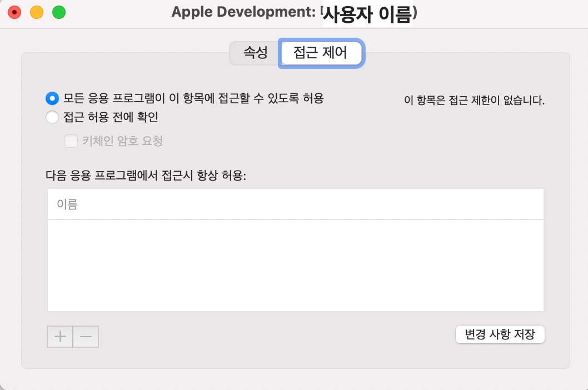Click the 이름 column header

click(x=296, y=204)
